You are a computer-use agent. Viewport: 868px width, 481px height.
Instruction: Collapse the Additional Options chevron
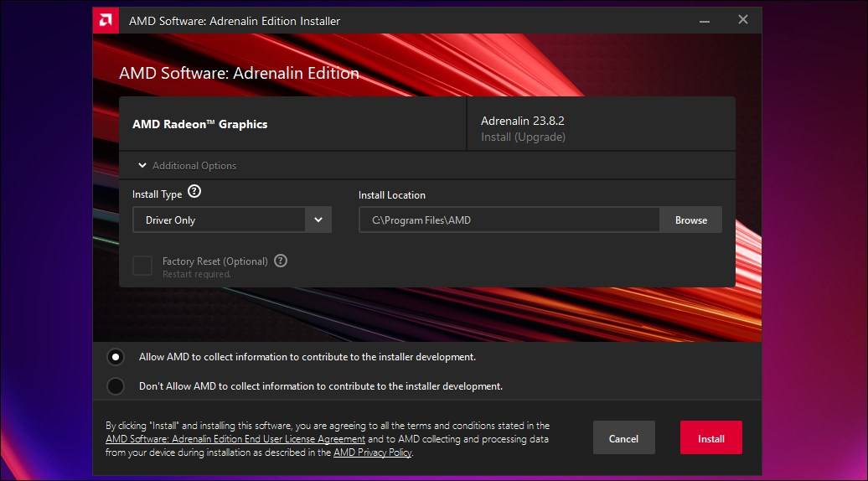(142, 165)
